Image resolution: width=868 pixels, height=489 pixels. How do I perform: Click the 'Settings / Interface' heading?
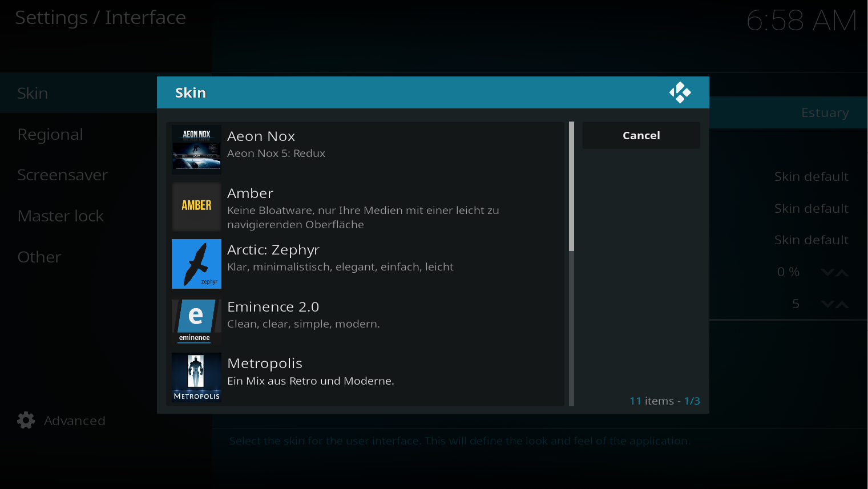click(x=100, y=18)
